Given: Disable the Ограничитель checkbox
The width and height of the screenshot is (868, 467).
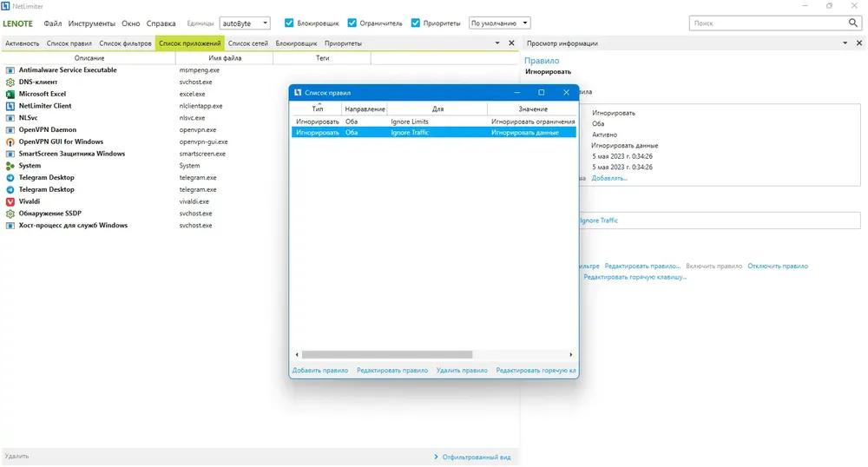Looking at the screenshot, I should 352,23.
